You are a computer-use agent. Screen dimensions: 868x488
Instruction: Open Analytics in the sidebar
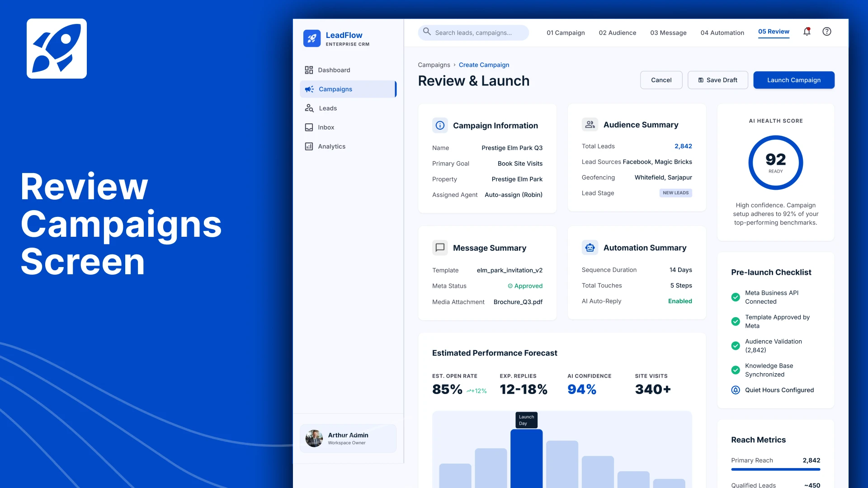pyautogui.click(x=348, y=146)
